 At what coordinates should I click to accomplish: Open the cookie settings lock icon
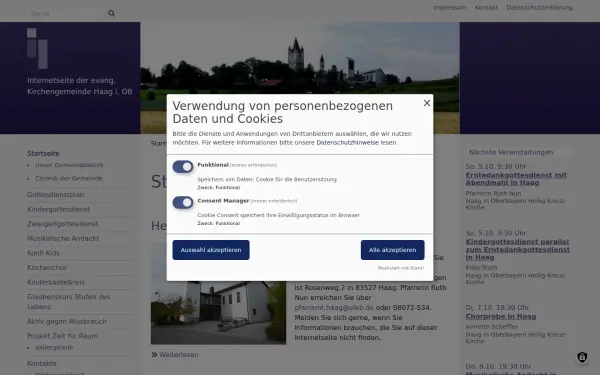[x=582, y=357]
